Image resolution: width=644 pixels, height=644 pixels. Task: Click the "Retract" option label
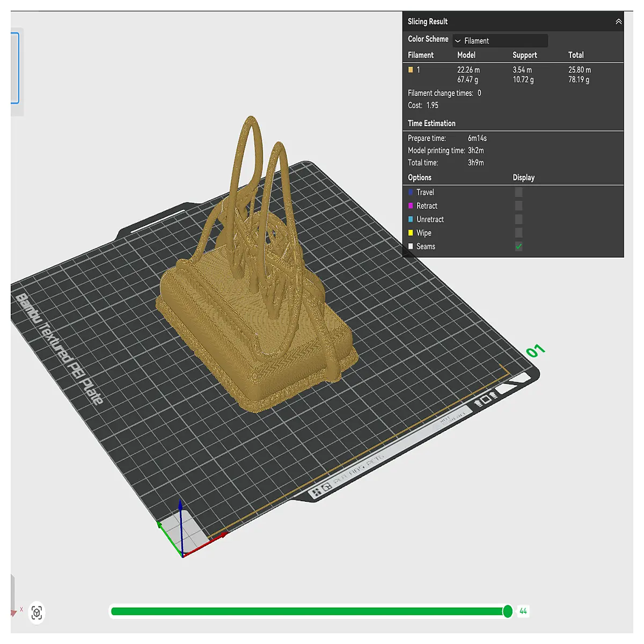coord(427,206)
